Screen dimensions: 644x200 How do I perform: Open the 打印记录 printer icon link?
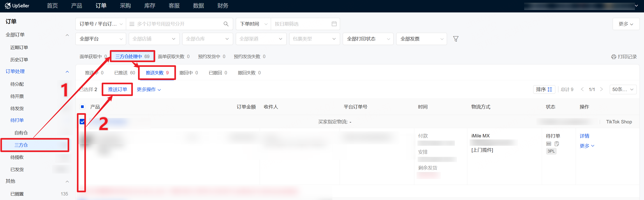(x=624, y=57)
